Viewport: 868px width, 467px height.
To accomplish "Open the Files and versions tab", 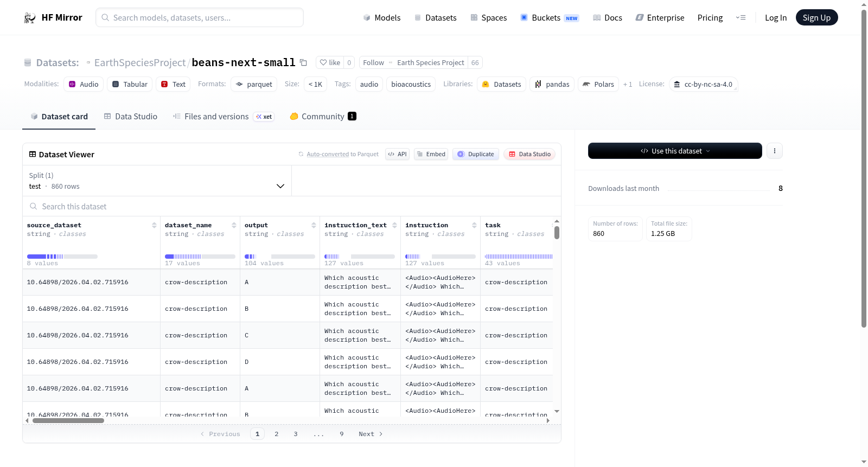I will pyautogui.click(x=224, y=116).
